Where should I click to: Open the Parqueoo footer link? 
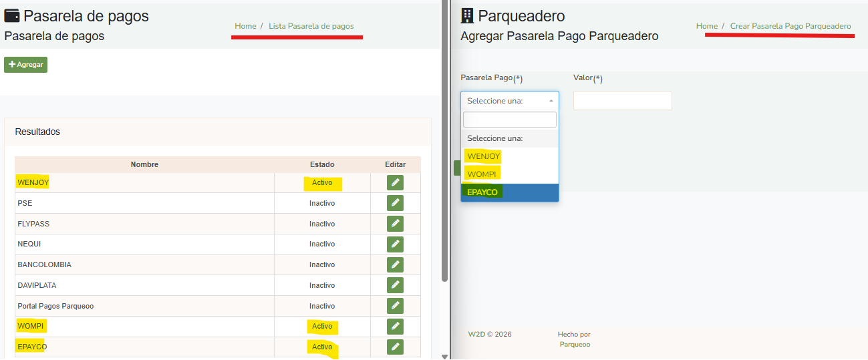(x=575, y=345)
